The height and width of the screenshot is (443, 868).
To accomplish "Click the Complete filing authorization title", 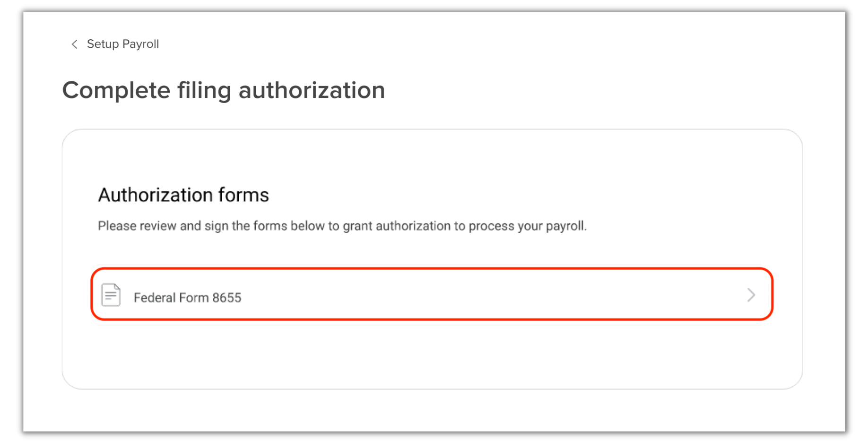I will tap(224, 90).
